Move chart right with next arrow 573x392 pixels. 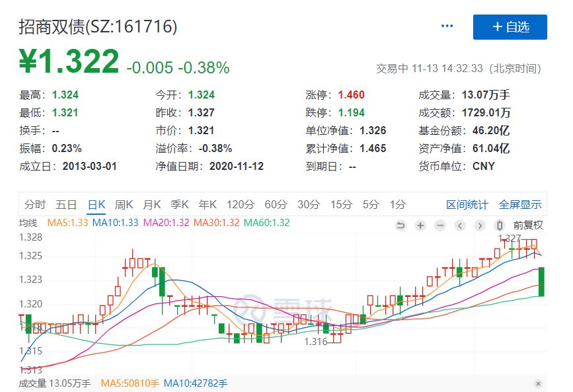click(479, 225)
